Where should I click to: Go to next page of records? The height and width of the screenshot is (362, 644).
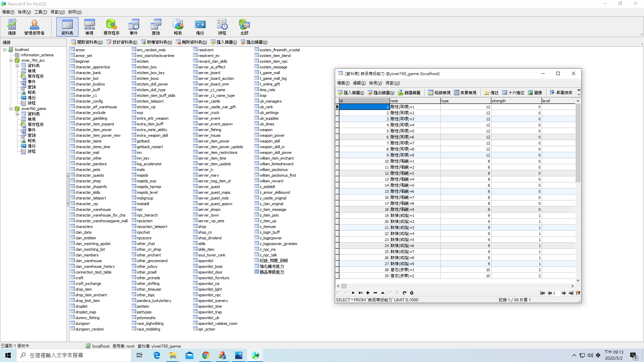564,293
